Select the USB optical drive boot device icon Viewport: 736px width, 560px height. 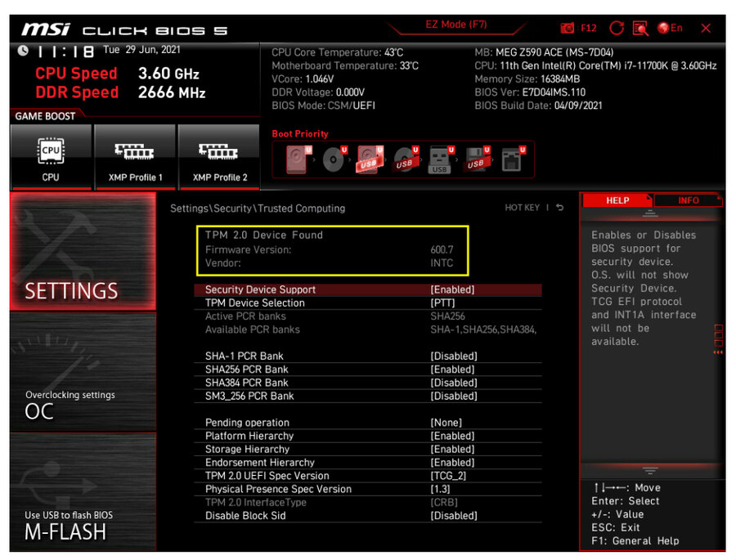(x=406, y=159)
